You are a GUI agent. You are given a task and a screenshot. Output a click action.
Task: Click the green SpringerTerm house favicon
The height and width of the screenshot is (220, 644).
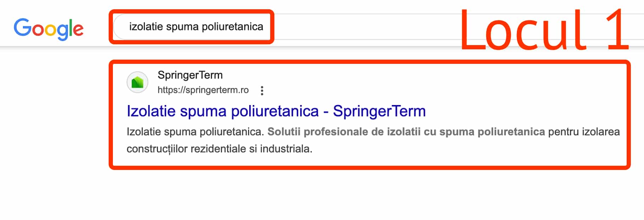(x=137, y=82)
